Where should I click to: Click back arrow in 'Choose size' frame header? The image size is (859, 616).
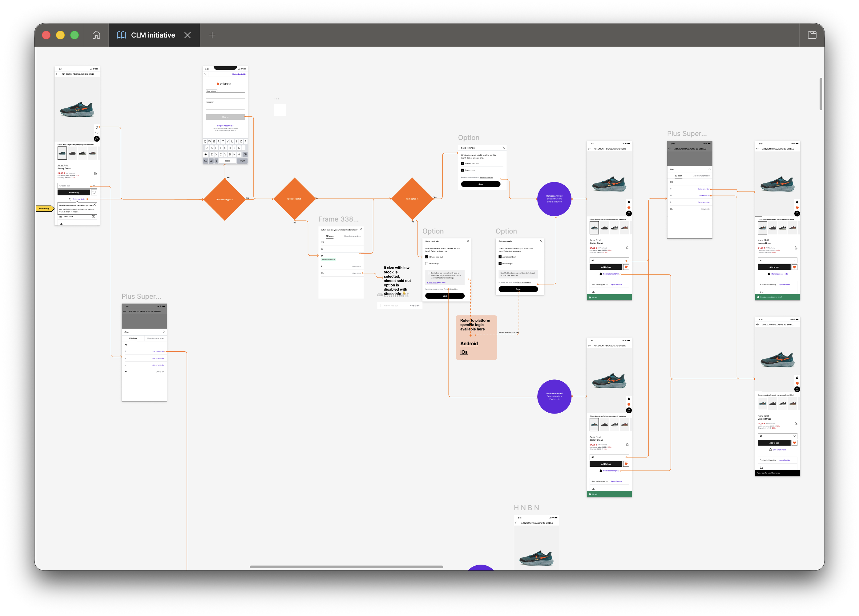(x=58, y=74)
